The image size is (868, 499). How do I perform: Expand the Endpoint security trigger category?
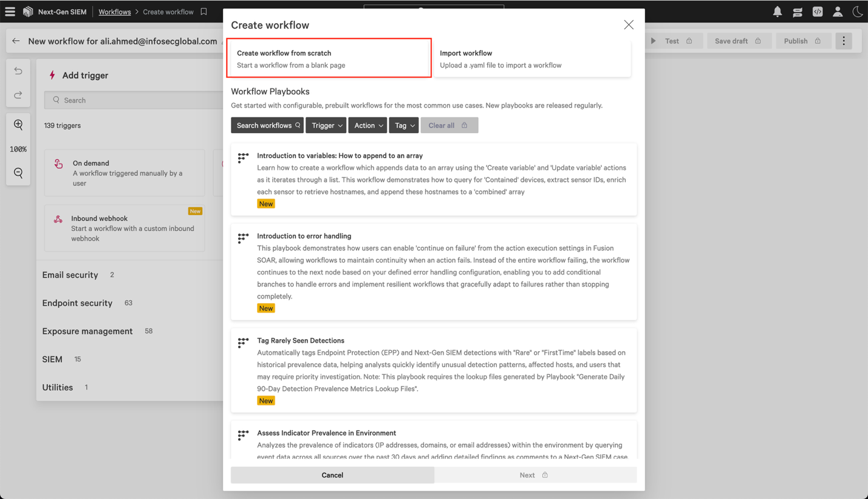point(77,303)
